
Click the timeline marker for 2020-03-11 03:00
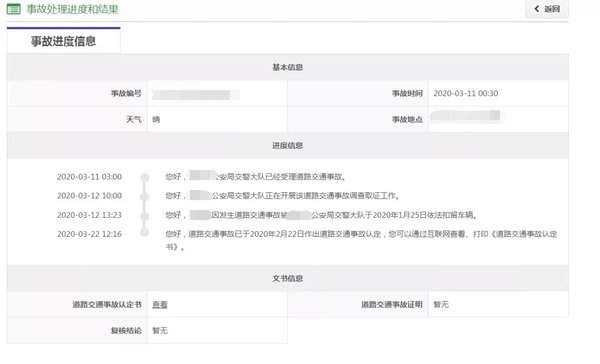145,178
